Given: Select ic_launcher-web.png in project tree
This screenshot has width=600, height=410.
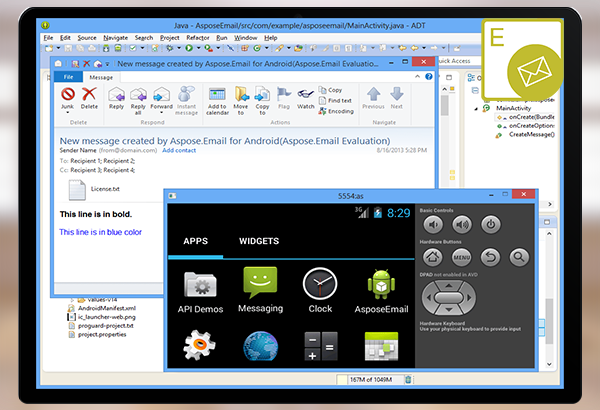Looking at the screenshot, I should (x=102, y=317).
